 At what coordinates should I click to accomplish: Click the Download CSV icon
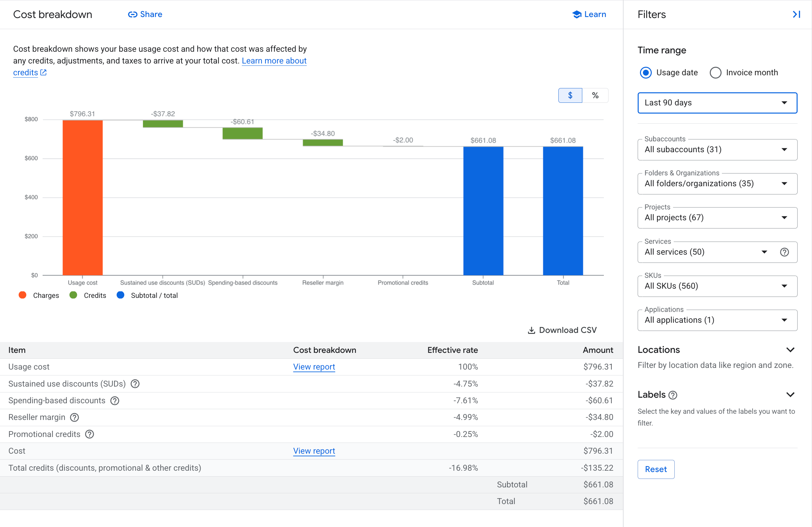click(x=531, y=330)
